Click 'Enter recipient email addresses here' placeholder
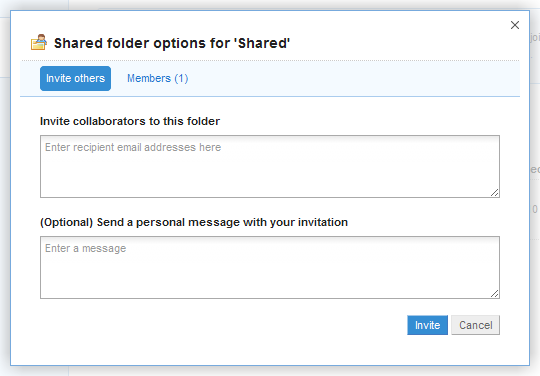Viewport: 540px width, 376px height. (x=133, y=147)
